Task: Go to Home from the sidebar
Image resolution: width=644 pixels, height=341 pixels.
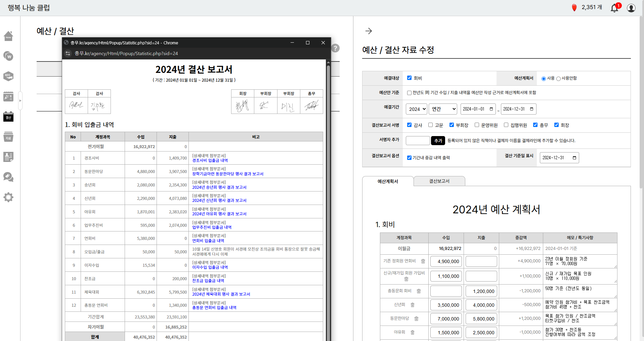Action: pyautogui.click(x=8, y=36)
